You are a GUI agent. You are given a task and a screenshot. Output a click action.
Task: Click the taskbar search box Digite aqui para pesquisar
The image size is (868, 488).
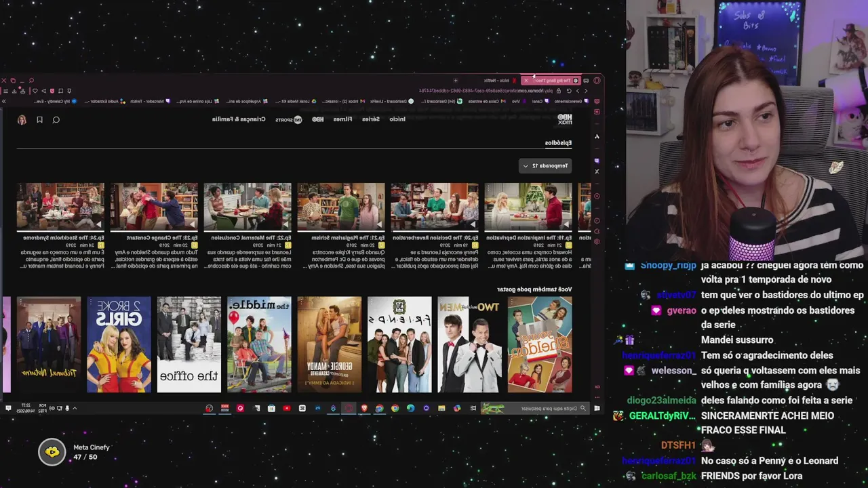click(x=536, y=408)
